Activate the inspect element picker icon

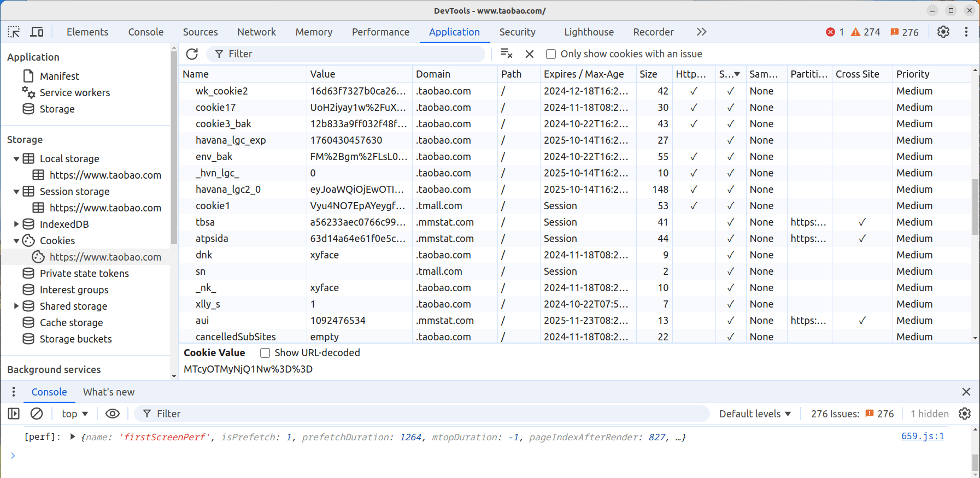point(14,32)
